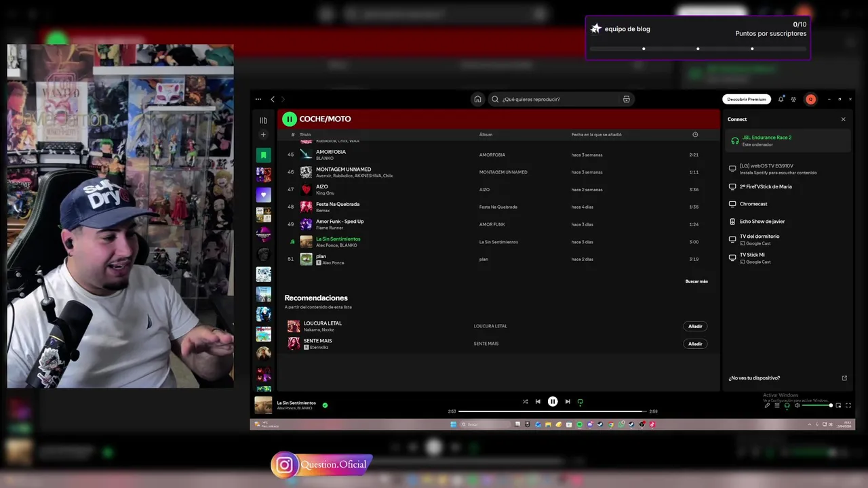The image size is (868, 488).
Task: Select Echo Show de javier device
Action: click(787, 222)
